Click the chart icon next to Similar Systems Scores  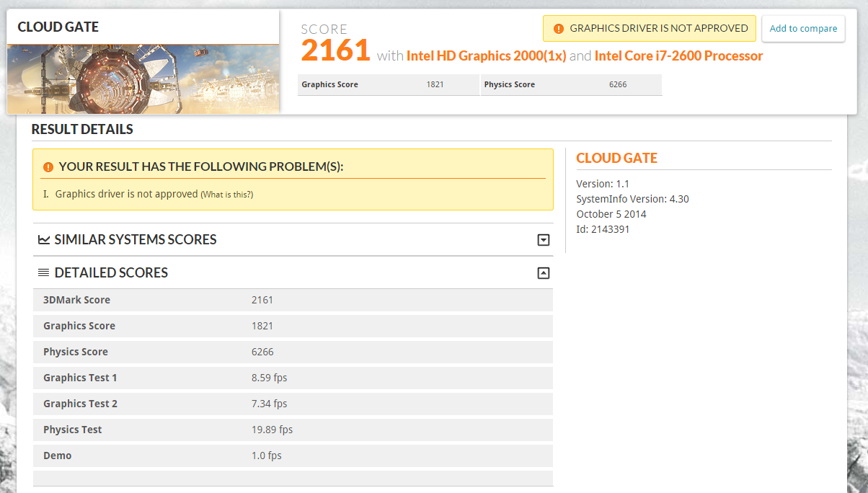44,240
